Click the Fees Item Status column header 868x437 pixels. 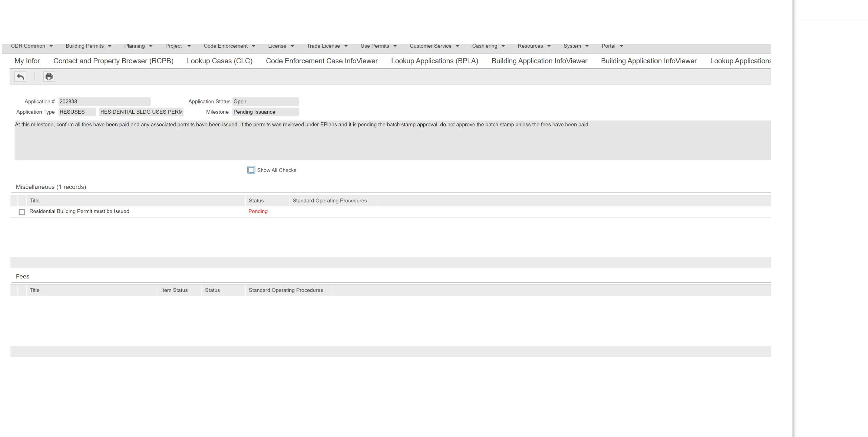(x=174, y=290)
